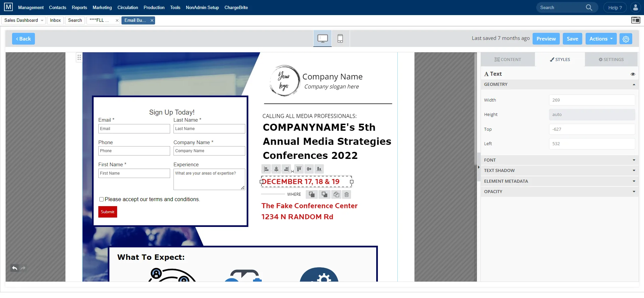Edit the Left position field

[592, 144]
